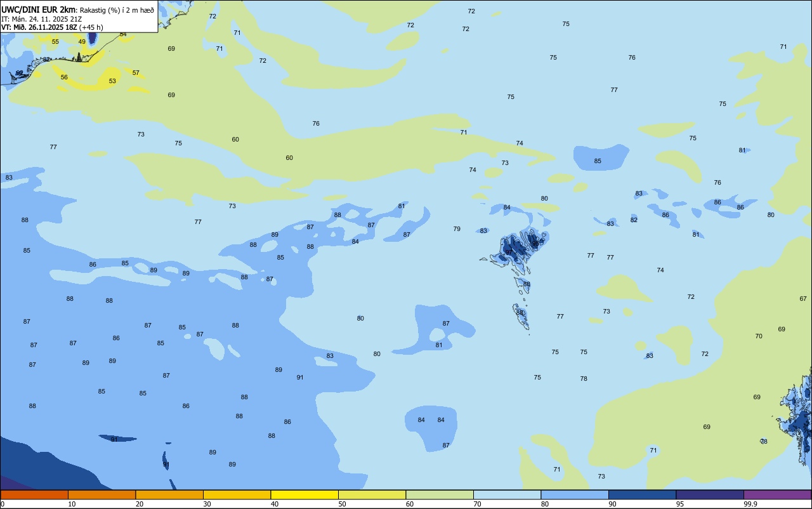Click the map title 'UWC/DINI EUR 2km'

tap(38, 10)
